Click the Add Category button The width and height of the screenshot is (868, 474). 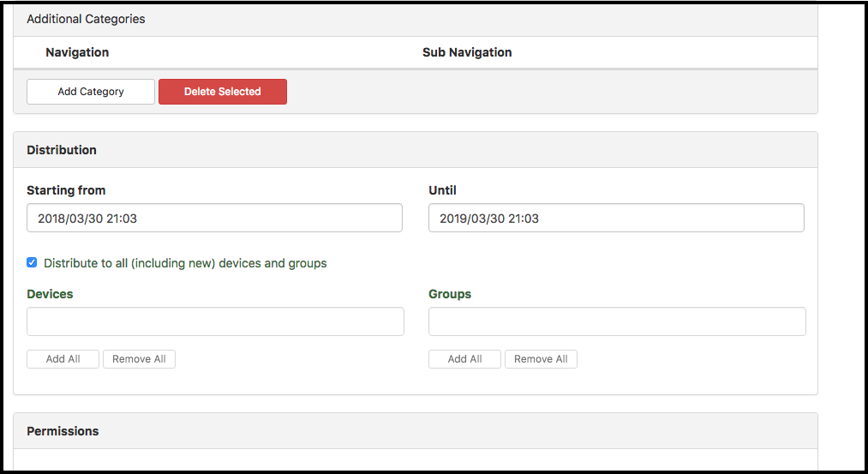[x=91, y=92]
